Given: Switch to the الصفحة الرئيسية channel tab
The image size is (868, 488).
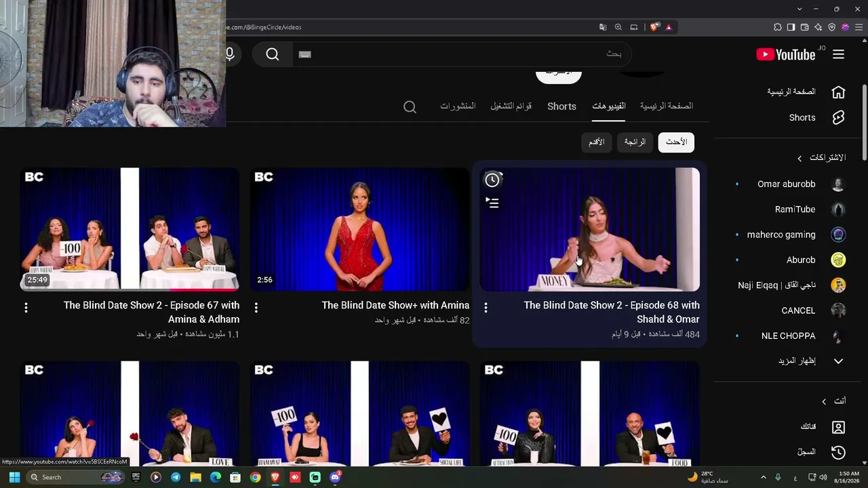Looking at the screenshot, I should tap(667, 106).
